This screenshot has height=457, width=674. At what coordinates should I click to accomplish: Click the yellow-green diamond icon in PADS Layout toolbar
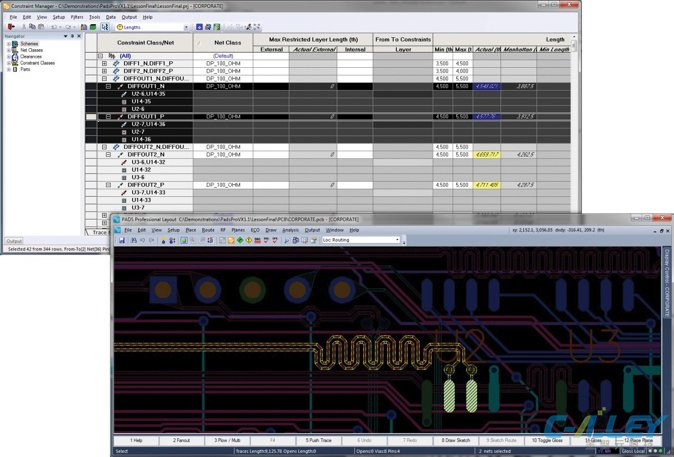point(248,240)
